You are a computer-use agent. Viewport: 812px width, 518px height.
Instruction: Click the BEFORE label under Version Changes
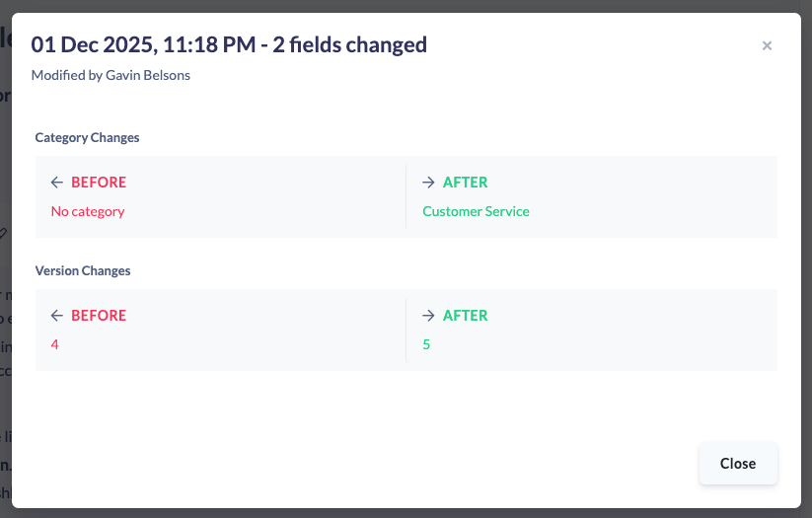click(x=99, y=316)
